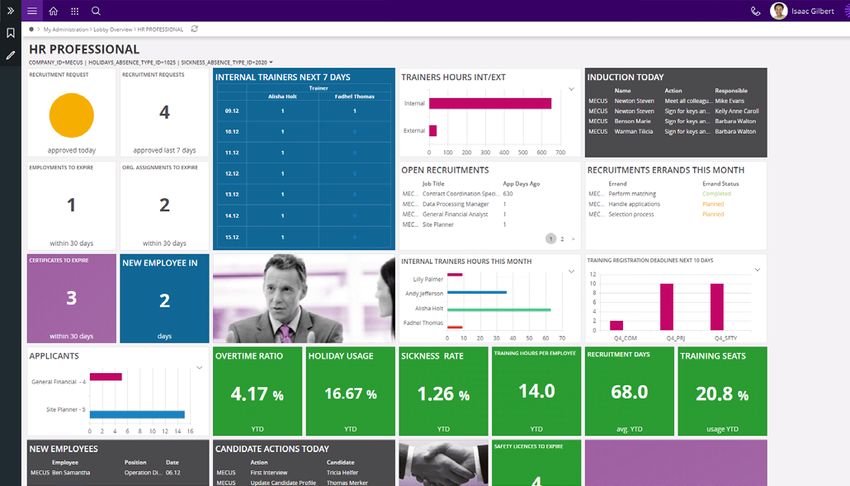The width and height of the screenshot is (850, 486).
Task: Click the bookmark icon in sidebar
Action: click(x=10, y=33)
